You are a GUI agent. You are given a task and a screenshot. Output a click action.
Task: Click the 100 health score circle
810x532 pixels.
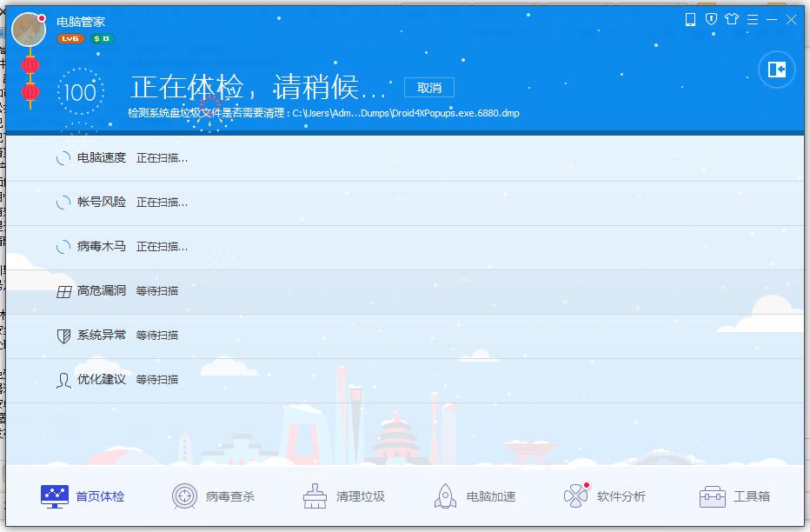(x=81, y=92)
